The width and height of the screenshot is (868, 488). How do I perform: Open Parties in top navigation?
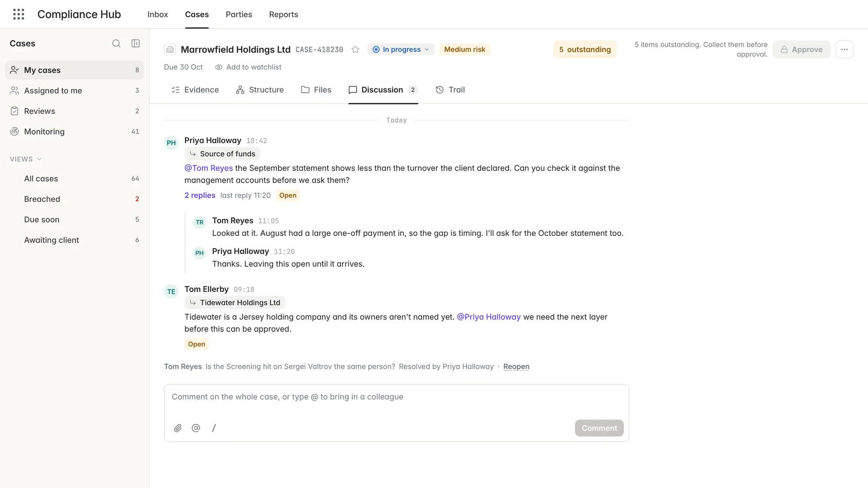click(x=239, y=14)
